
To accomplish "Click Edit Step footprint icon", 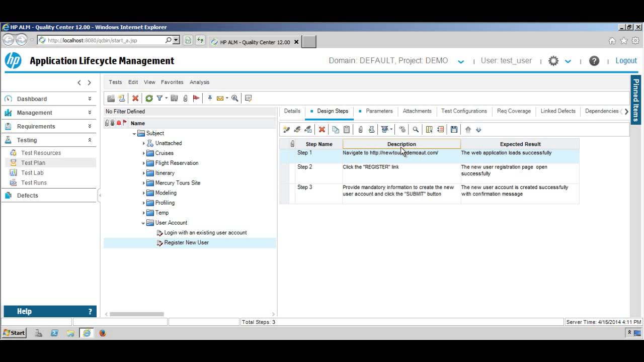I will pos(297,130).
